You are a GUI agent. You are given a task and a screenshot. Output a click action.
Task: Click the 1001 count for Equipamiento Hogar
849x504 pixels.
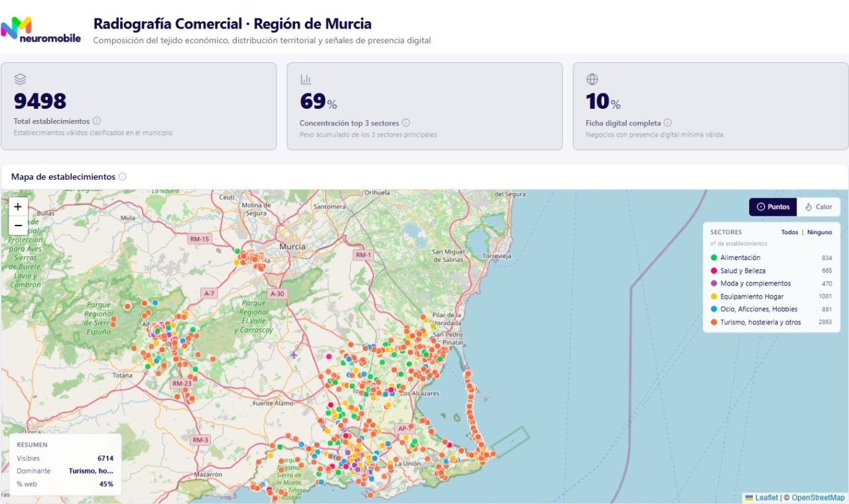point(825,296)
